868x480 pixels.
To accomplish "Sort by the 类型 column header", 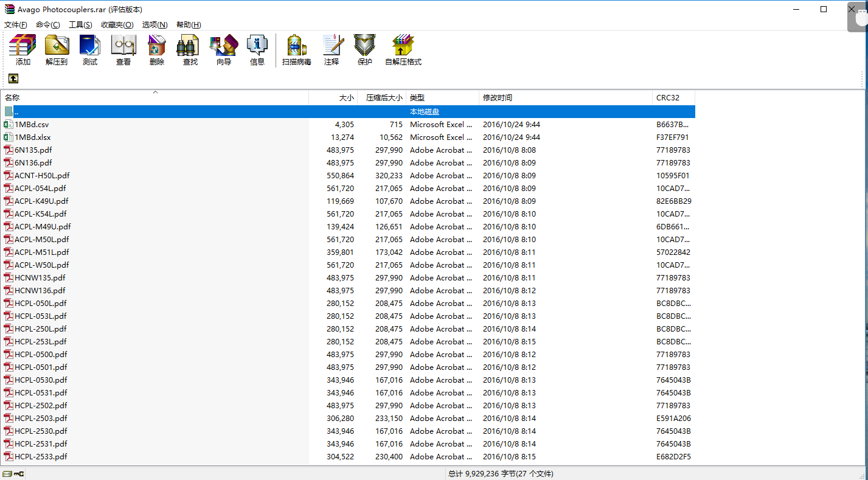I will point(442,97).
